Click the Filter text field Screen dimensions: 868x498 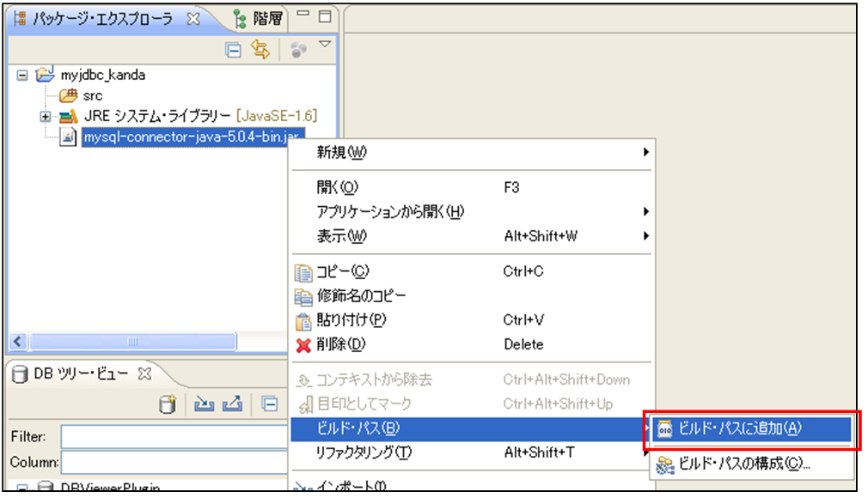tap(172, 437)
